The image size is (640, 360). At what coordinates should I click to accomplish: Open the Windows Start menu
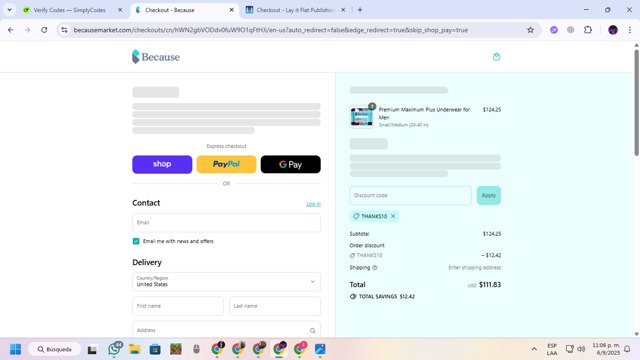[x=16, y=349]
